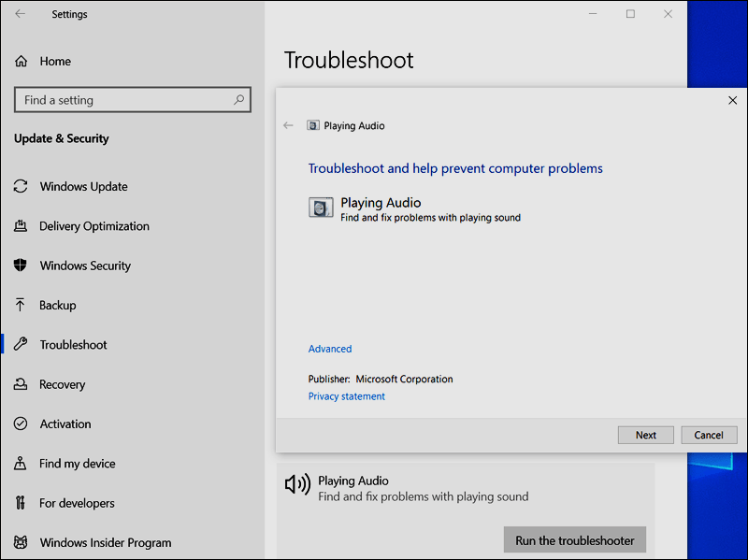Click the Backup arrow icon
Screen dimensions: 748x560
click(x=21, y=306)
